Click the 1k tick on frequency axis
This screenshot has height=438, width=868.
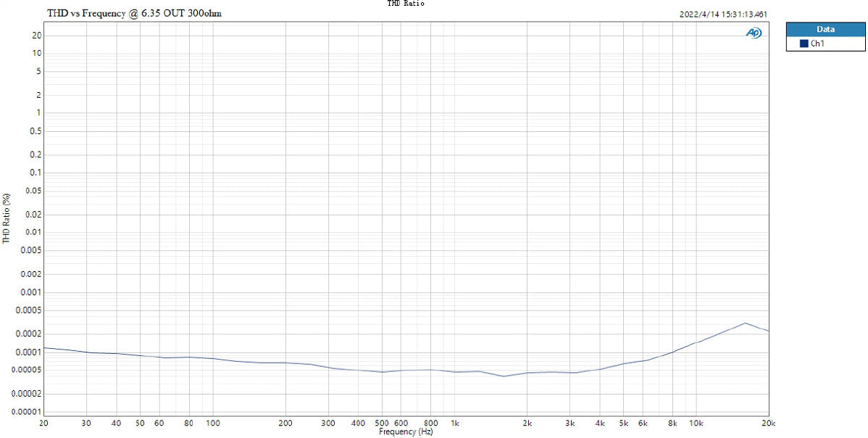click(x=455, y=423)
